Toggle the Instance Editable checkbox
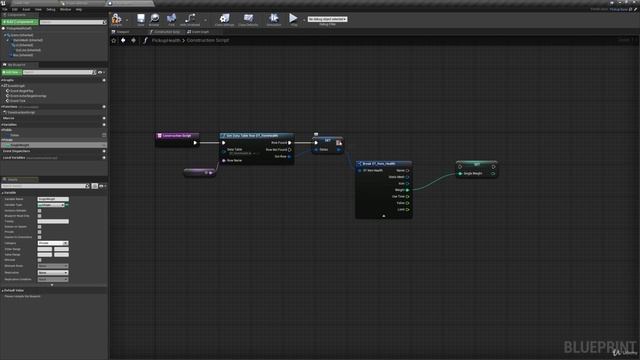This screenshot has height=360, width=640. click(x=40, y=211)
